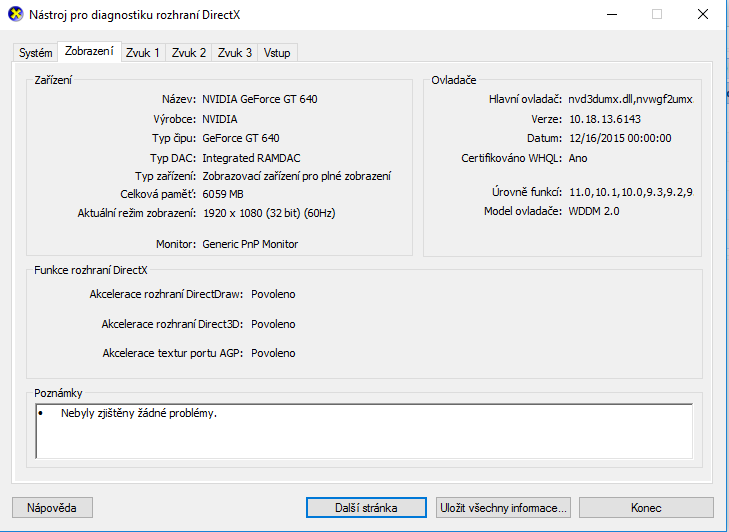The height and width of the screenshot is (532, 729).
Task: Show the Zvuk 3 tab
Action: tap(234, 53)
